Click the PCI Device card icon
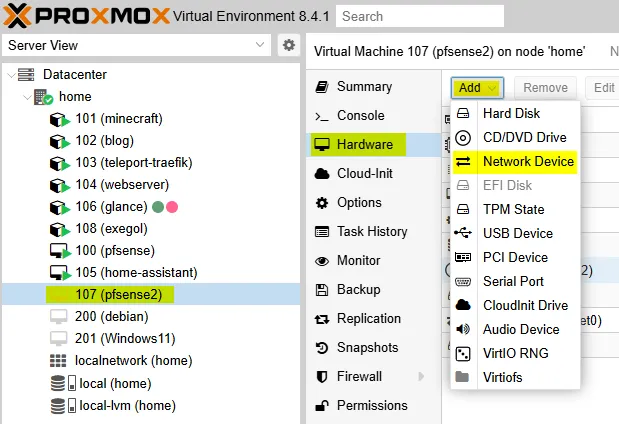This screenshot has height=424, width=619. pyautogui.click(x=463, y=257)
